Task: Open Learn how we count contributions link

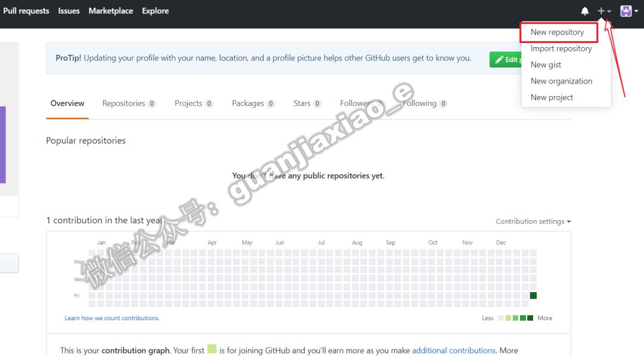Action: click(112, 318)
